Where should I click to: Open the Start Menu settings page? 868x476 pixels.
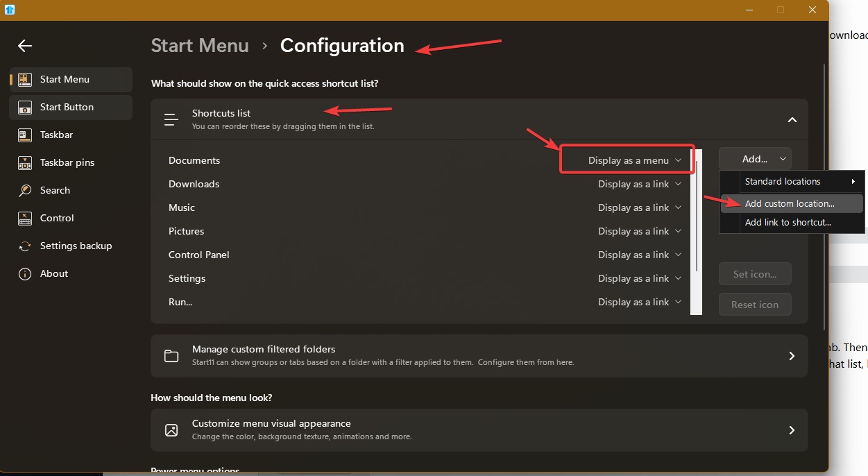71,80
